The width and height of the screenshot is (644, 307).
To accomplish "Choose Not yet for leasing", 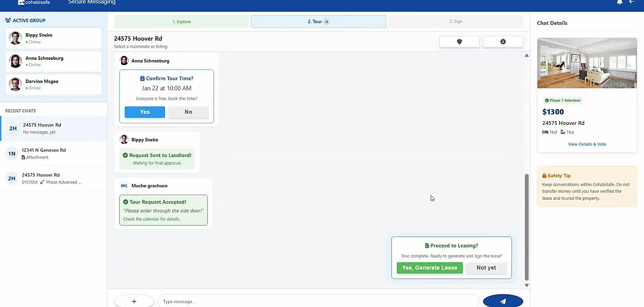I will click(486, 268).
